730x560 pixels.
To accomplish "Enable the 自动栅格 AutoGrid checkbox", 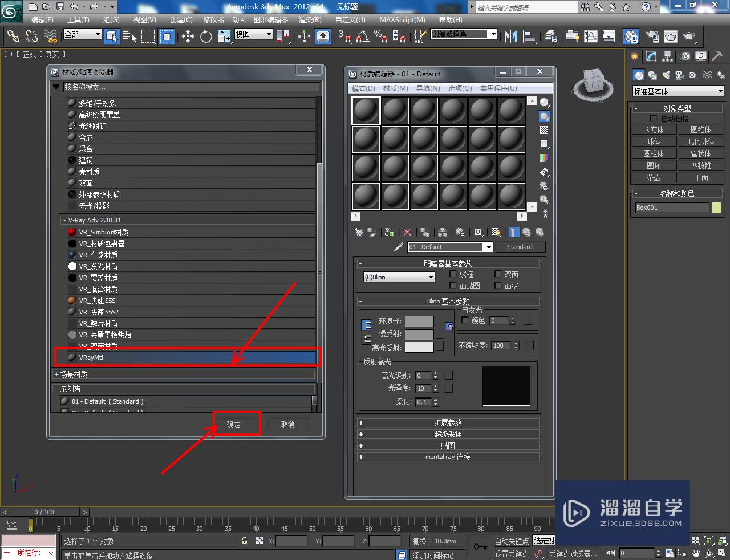I will click(654, 119).
